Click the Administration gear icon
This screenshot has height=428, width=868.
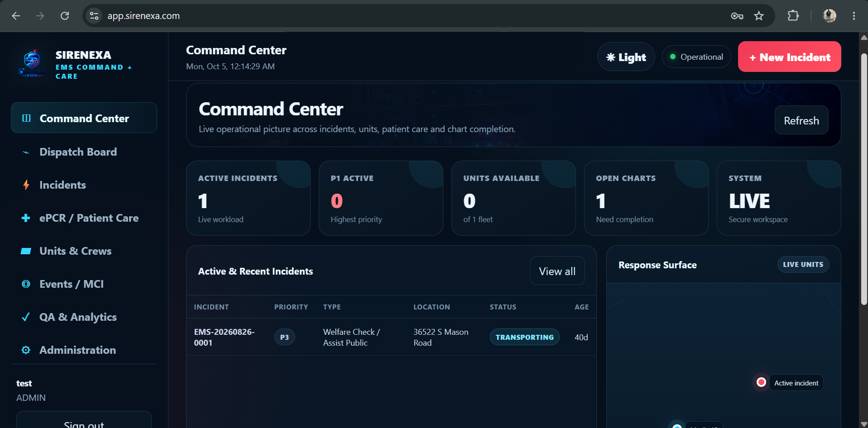click(26, 350)
